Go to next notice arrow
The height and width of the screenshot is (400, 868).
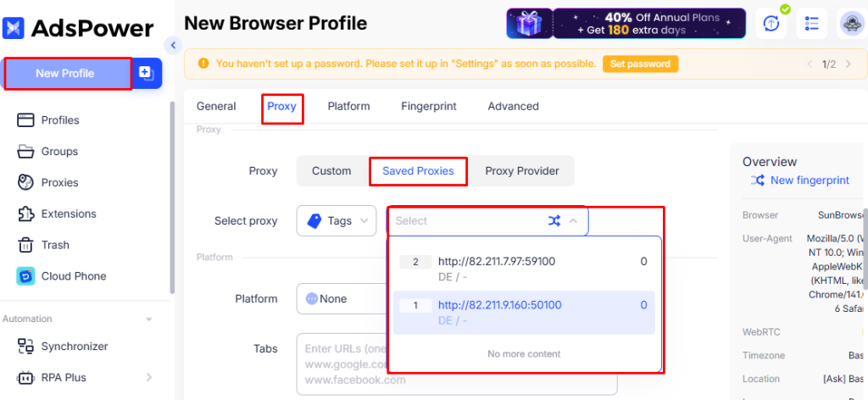(x=848, y=64)
